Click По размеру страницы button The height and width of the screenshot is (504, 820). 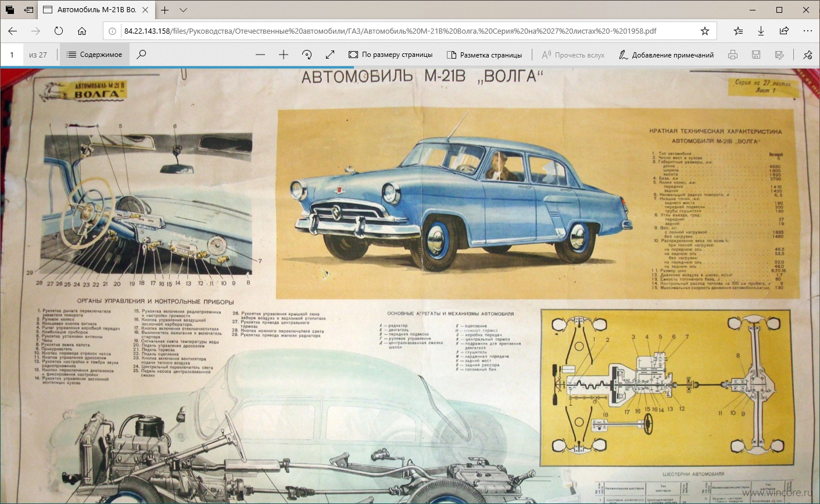391,55
